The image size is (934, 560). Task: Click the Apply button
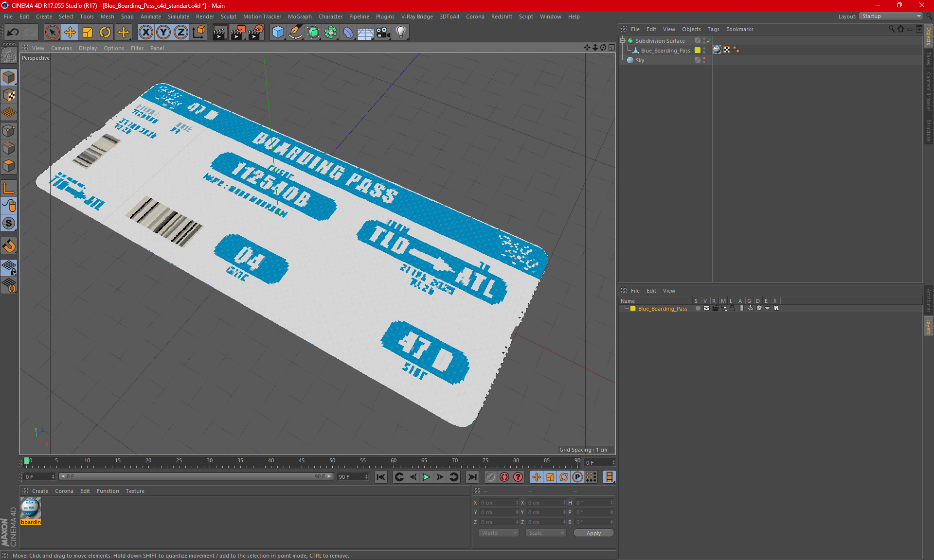coord(593,533)
